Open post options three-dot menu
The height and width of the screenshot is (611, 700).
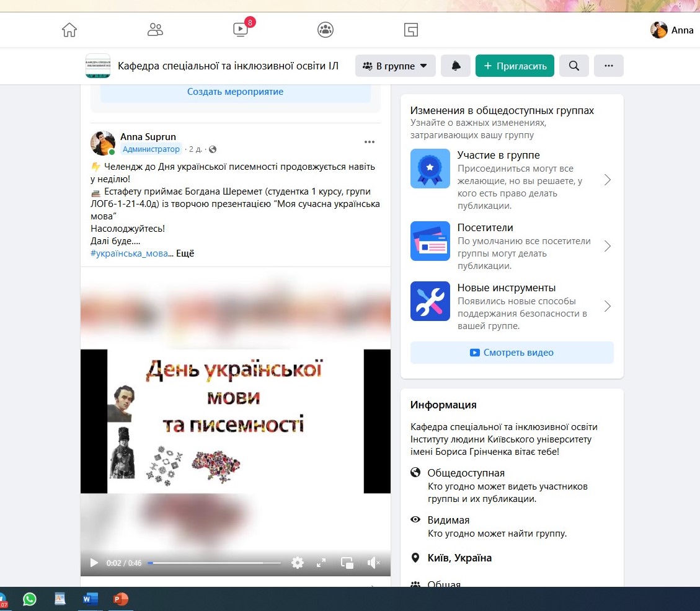point(370,143)
